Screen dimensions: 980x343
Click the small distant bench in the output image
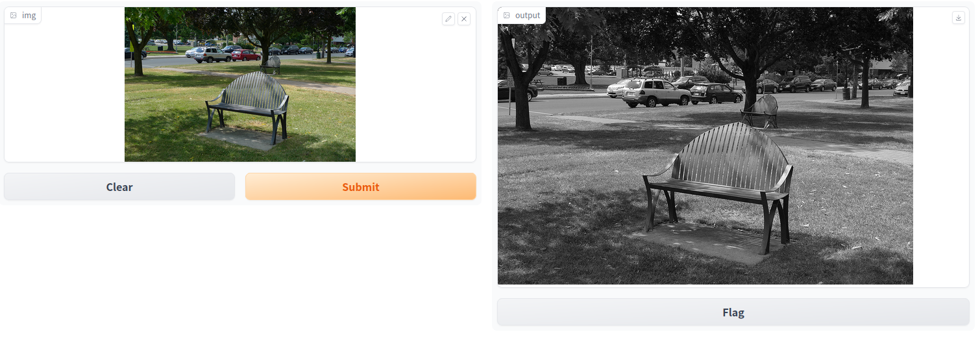(761, 111)
